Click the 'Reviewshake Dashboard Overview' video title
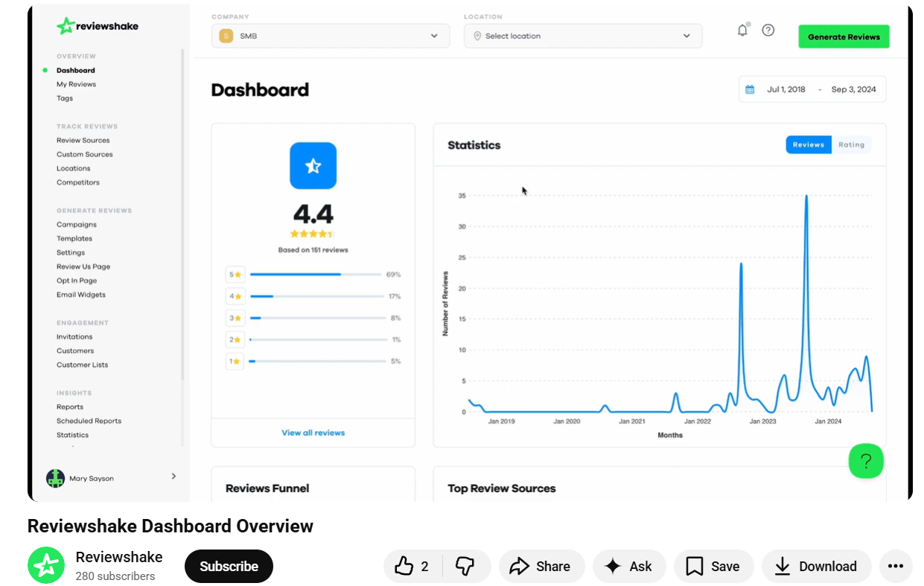The width and height of the screenshot is (924, 586). (x=171, y=526)
